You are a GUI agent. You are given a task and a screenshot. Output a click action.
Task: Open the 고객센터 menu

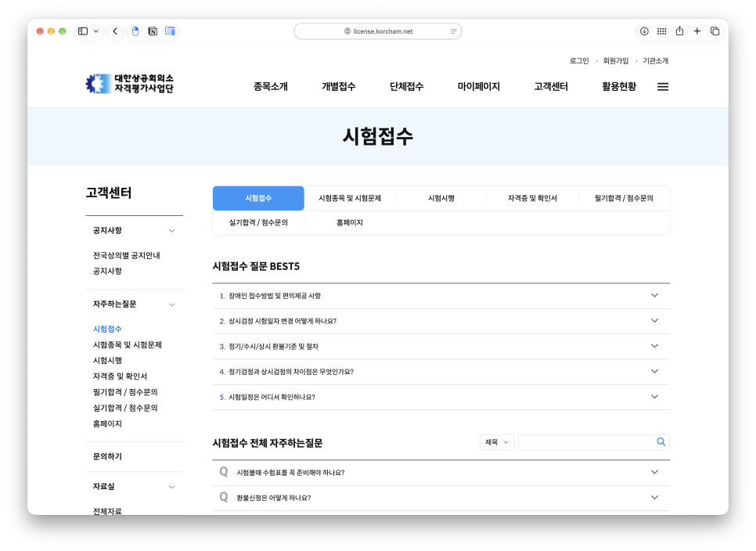[551, 87]
